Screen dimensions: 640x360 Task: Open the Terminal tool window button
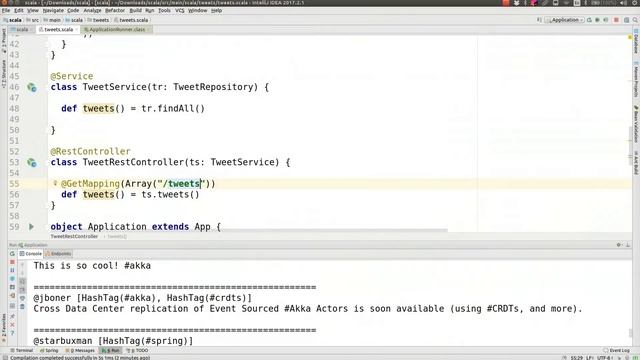[22, 351]
